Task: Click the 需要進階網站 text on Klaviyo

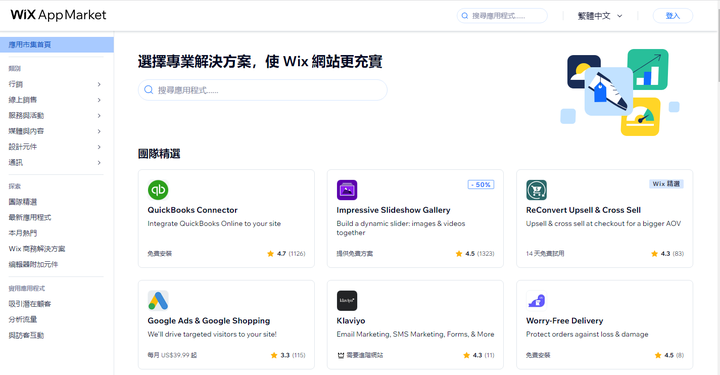Action: (365, 355)
